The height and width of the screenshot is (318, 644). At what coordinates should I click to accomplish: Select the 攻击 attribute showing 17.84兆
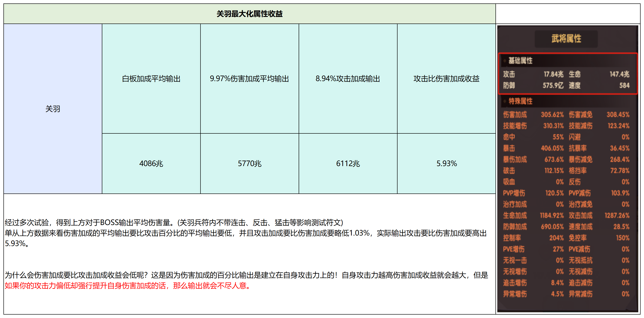coord(530,74)
